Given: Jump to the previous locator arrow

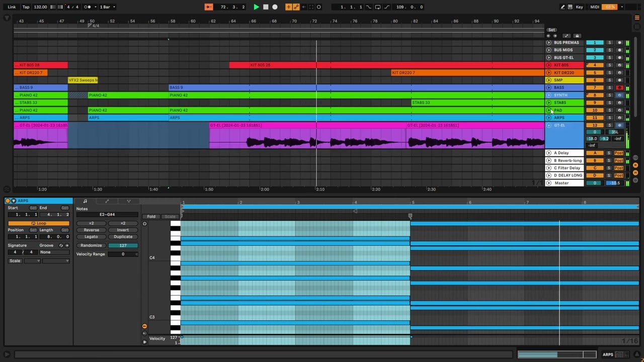Looking at the screenshot, I should coord(549,36).
